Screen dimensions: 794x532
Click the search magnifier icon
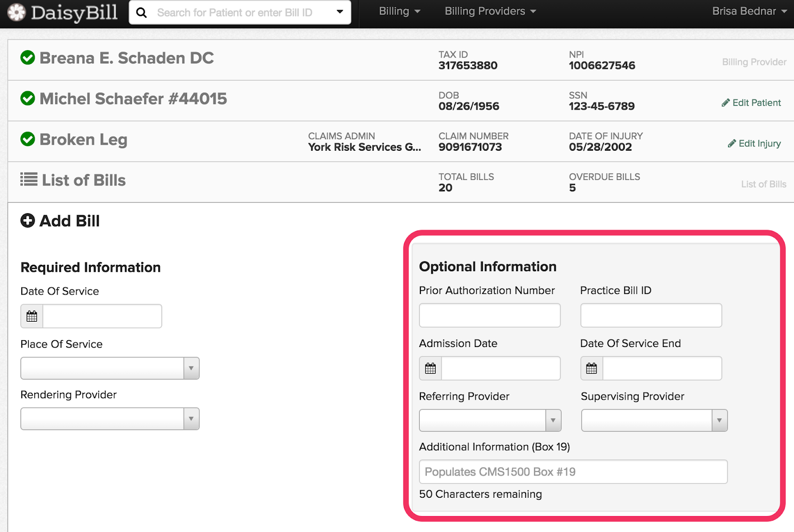141,12
